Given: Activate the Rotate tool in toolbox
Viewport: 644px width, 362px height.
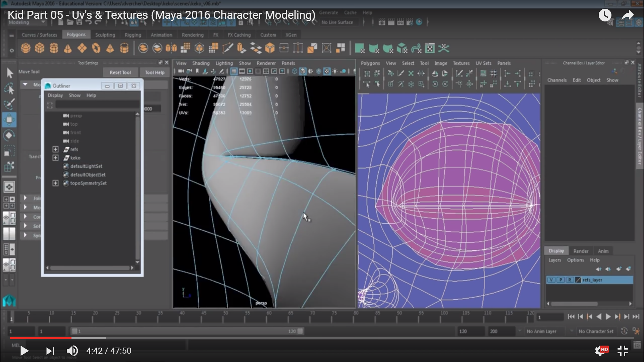Looking at the screenshot, I should coord(9,135).
